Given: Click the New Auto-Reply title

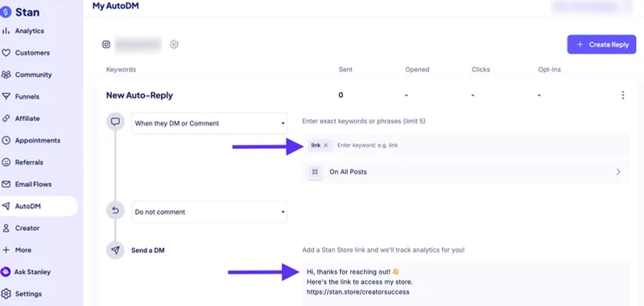Looking at the screenshot, I should click(139, 95).
